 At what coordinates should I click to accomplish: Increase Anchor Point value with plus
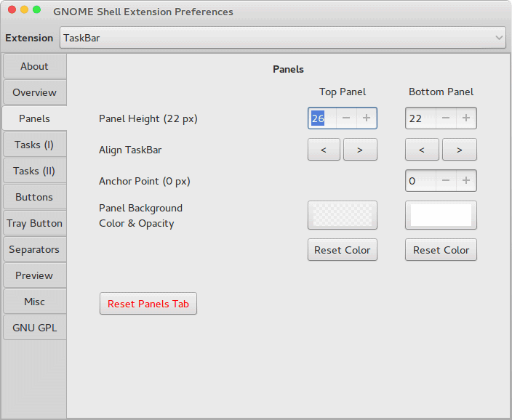tap(466, 180)
